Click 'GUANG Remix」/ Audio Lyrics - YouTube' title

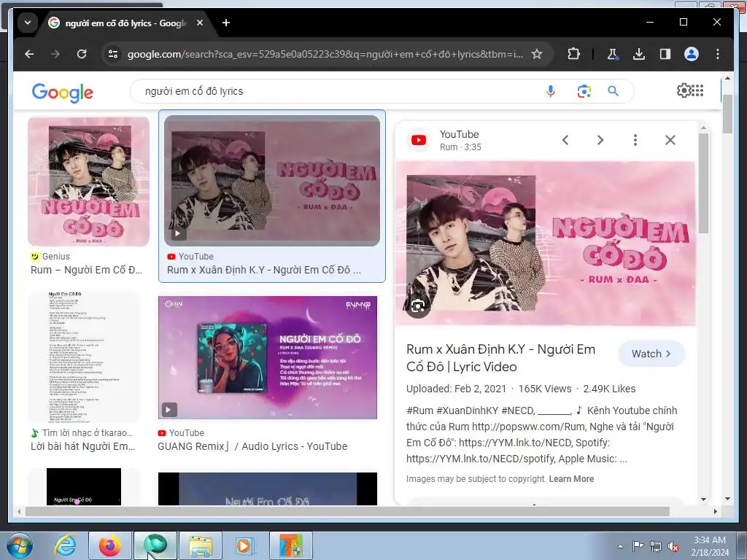(x=252, y=447)
